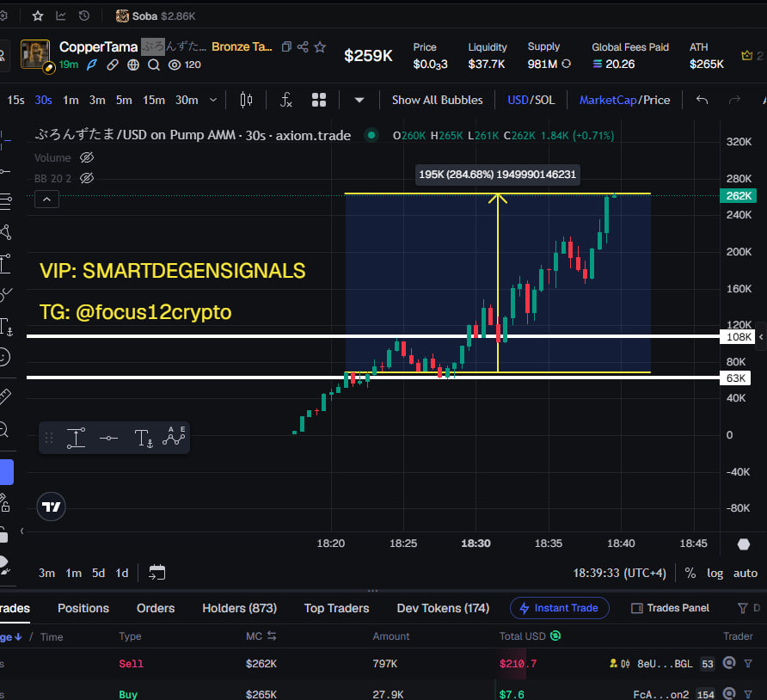Refresh the Supply value icon

(x=567, y=64)
